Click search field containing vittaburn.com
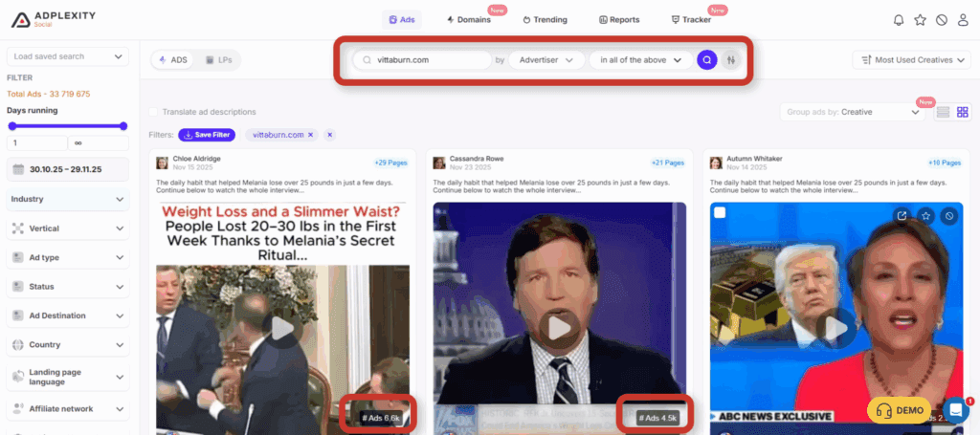Image resolution: width=980 pixels, height=435 pixels. 422,60
